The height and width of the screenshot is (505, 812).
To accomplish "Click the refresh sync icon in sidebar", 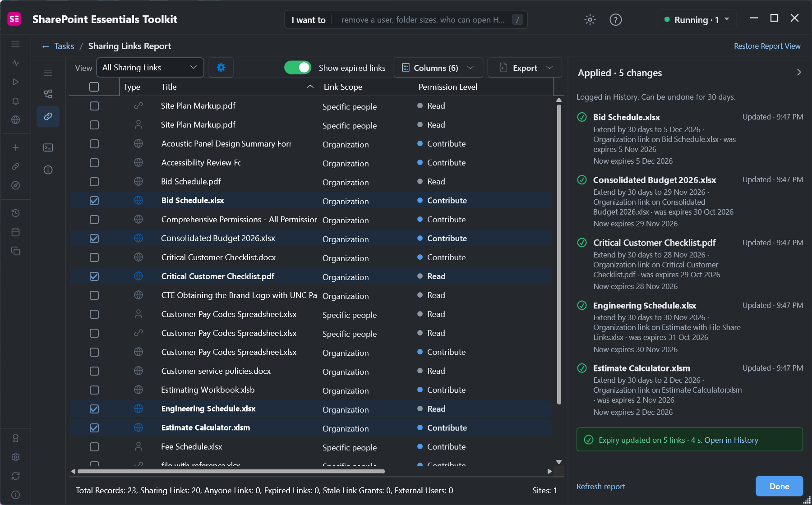I will pyautogui.click(x=15, y=476).
